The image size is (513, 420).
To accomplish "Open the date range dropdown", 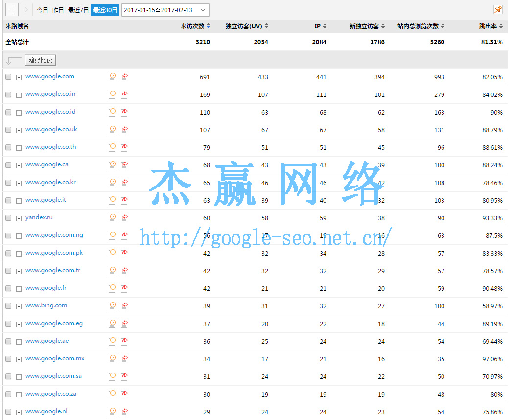I will click(165, 10).
